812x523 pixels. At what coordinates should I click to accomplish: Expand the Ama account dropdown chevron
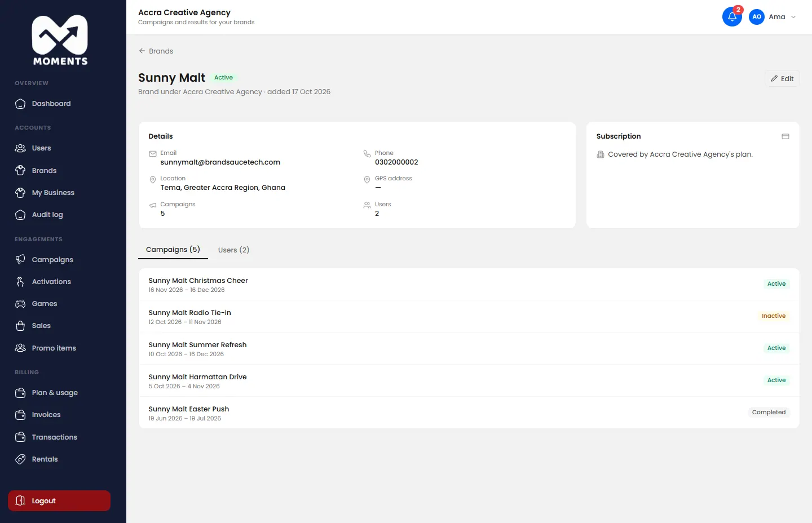793,17
